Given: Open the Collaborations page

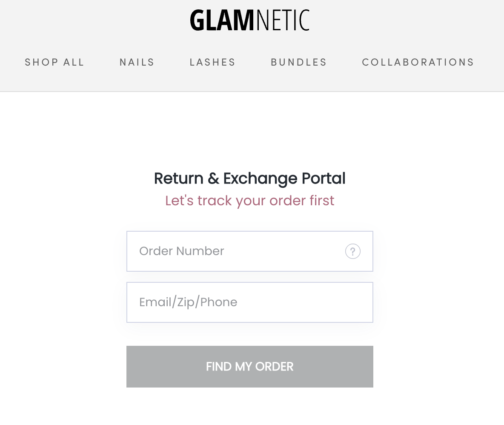Looking at the screenshot, I should tap(418, 62).
